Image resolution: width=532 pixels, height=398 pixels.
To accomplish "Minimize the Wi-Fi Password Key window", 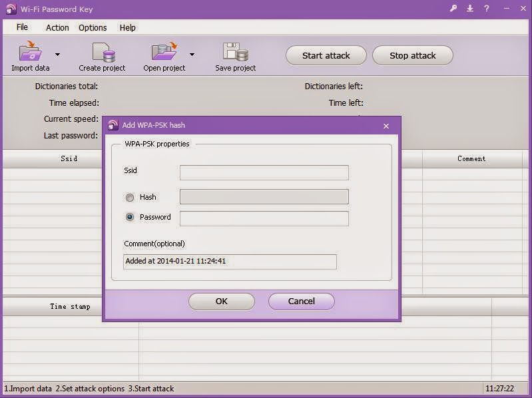I will coord(507,9).
